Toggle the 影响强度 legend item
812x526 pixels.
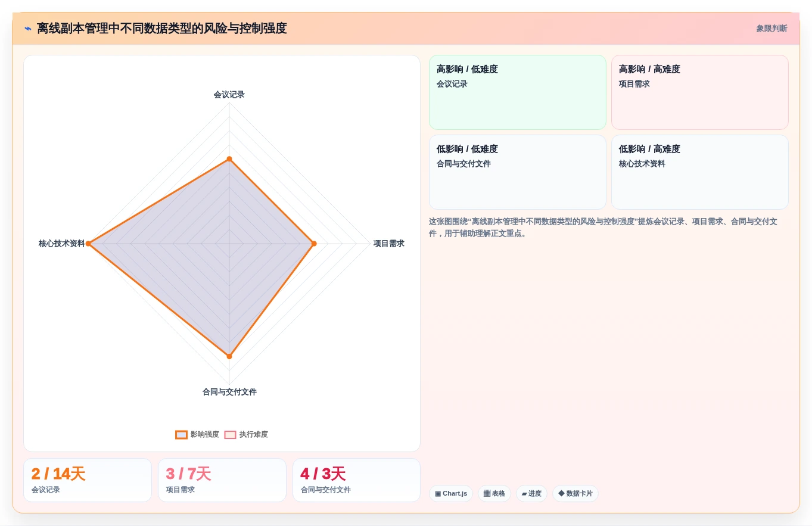pos(197,435)
